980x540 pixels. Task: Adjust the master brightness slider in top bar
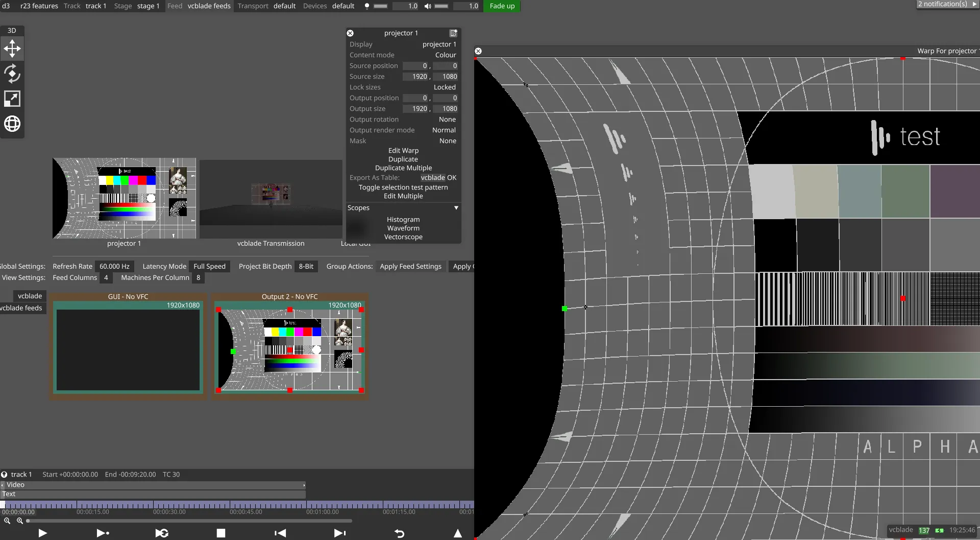coord(381,6)
